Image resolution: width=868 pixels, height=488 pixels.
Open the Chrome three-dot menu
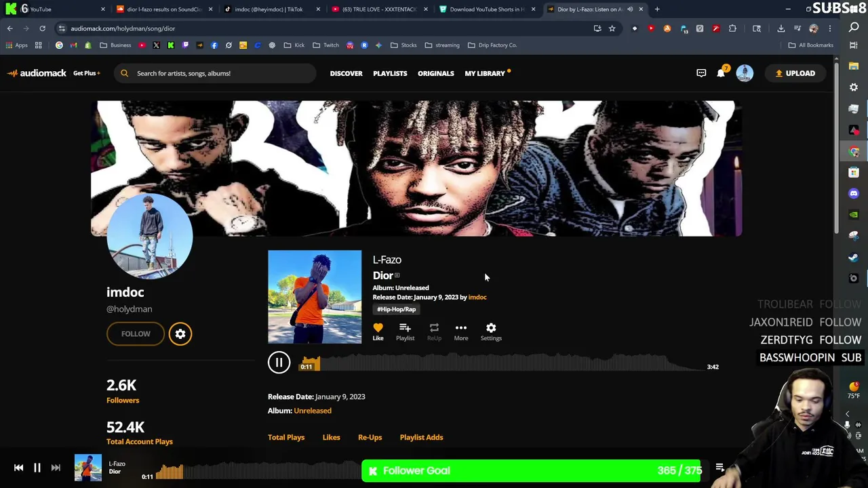click(829, 28)
